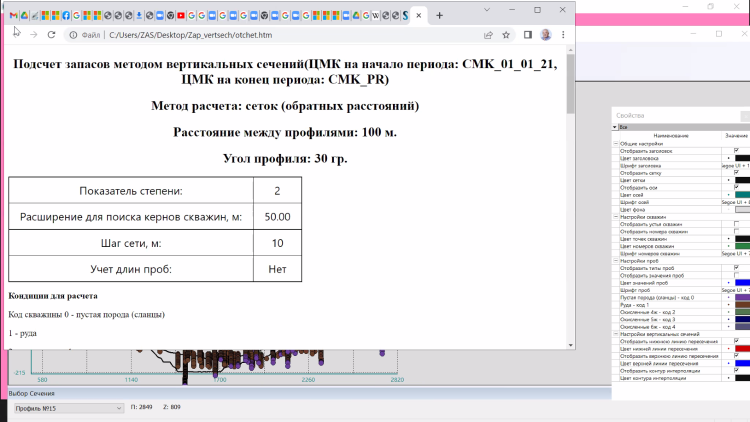Close the active otchet.htm tab

tap(420, 15)
